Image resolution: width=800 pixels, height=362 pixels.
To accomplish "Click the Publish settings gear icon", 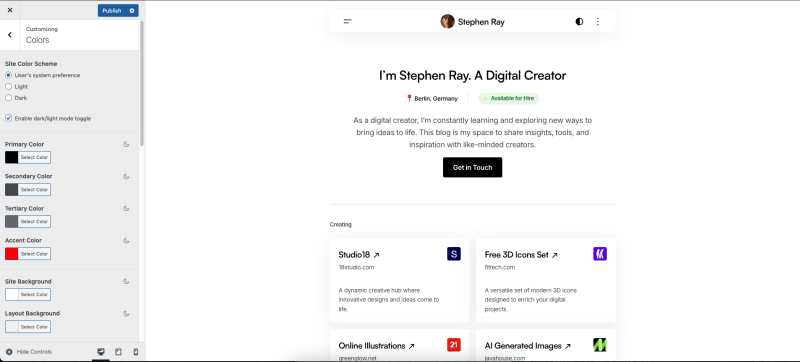I will [132, 11].
